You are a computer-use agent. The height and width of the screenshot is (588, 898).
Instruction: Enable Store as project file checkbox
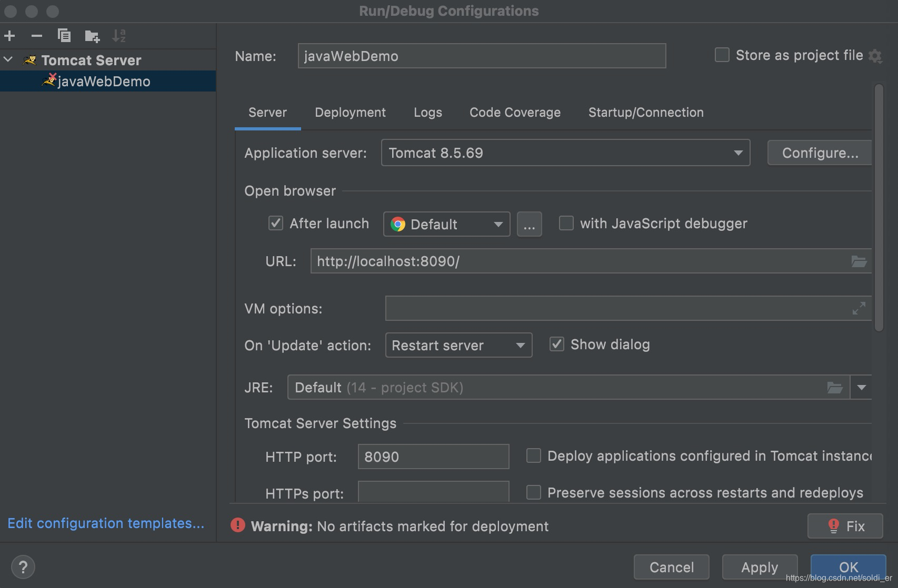[x=722, y=55]
